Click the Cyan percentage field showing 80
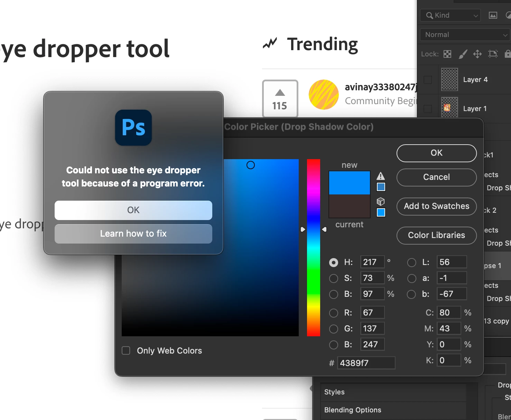Screen dimensions: 511x420 [x=449, y=312]
